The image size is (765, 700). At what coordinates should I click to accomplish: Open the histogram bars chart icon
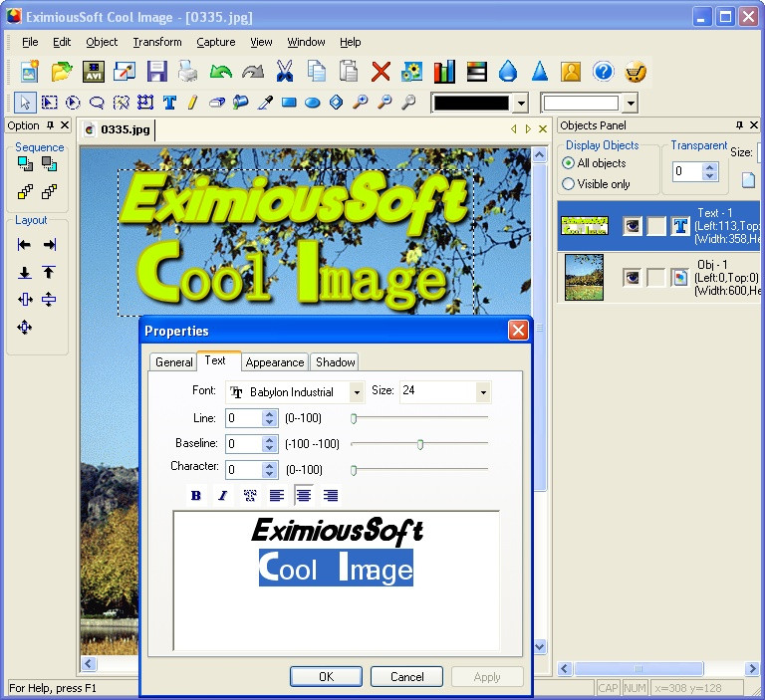[x=444, y=72]
